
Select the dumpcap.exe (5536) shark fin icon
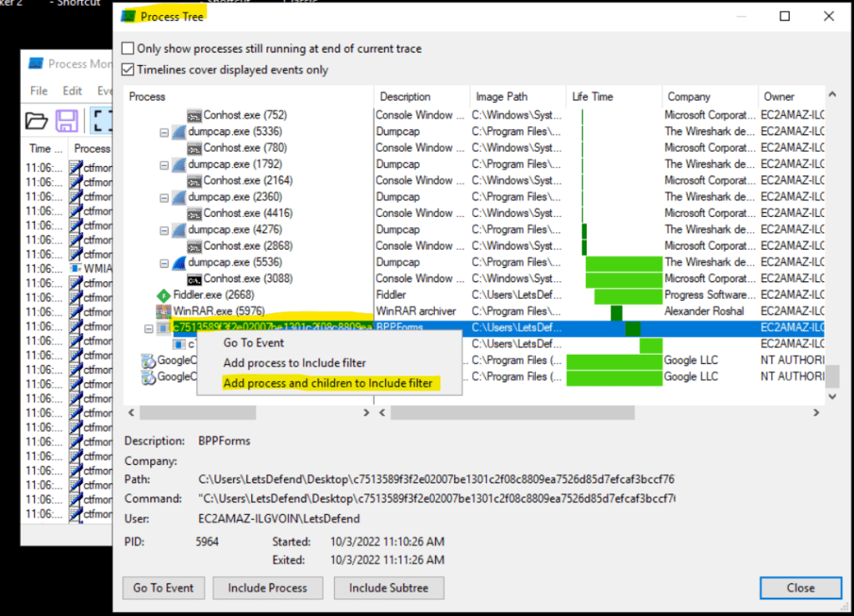[x=179, y=262]
